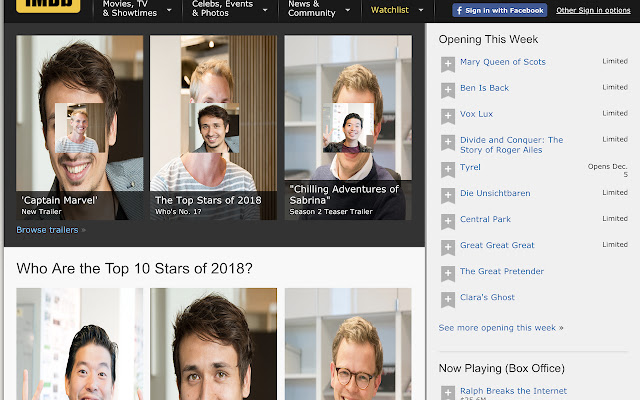The height and width of the screenshot is (400, 640).
Task: Click Sign in with Facebook button
Action: coord(499,10)
